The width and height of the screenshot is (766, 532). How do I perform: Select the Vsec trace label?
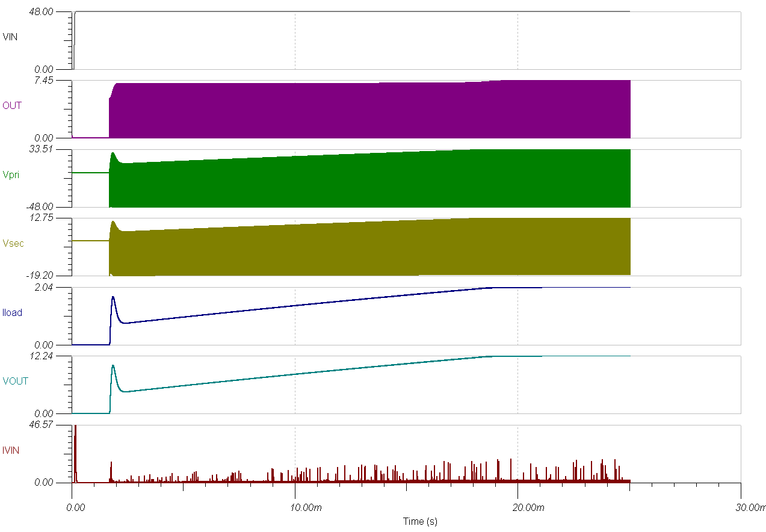13,243
